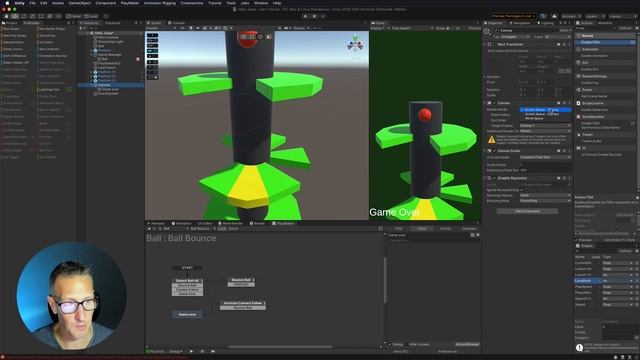
Task: Select Activate Camera Follow state node
Action: coord(243,303)
